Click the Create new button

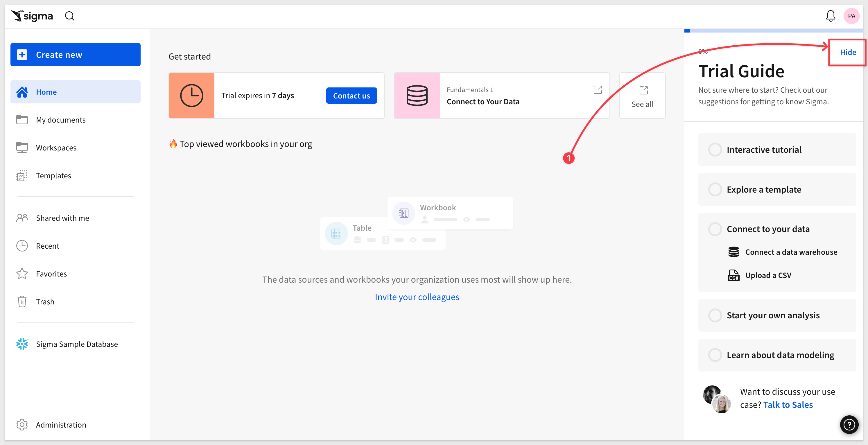pos(76,55)
